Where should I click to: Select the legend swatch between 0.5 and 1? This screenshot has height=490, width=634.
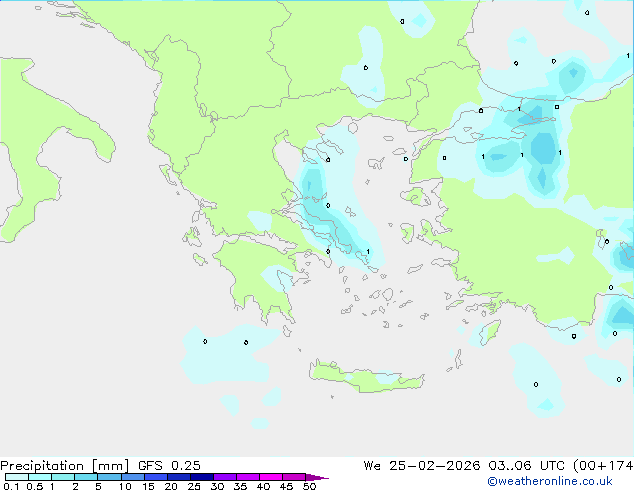40,477
